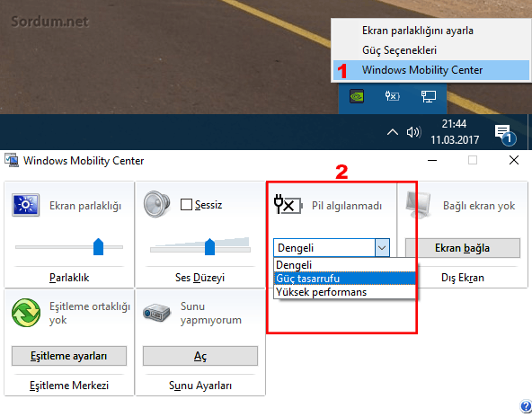Show hidden tray icons chevron
Screen dimensions: 532x417
coord(393,132)
